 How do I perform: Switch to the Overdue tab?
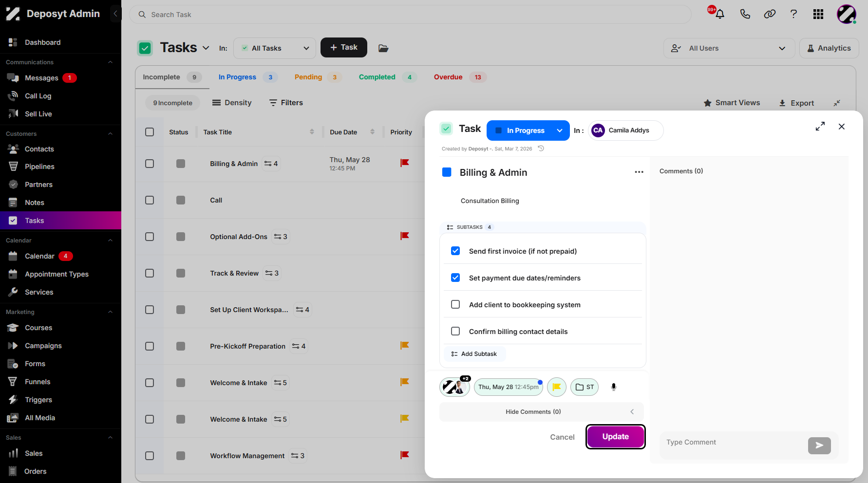[x=460, y=77]
